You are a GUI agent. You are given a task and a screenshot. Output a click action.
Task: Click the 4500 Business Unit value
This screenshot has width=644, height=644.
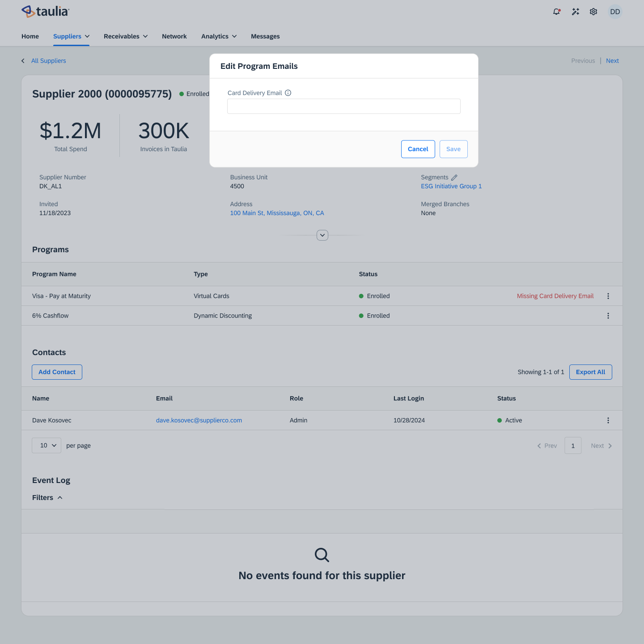[237, 186]
